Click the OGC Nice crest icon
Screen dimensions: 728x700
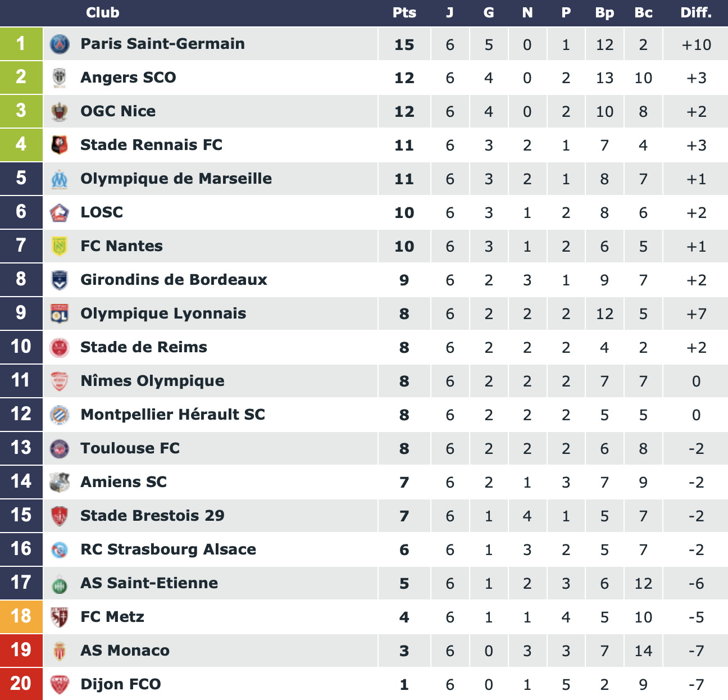tap(60, 111)
